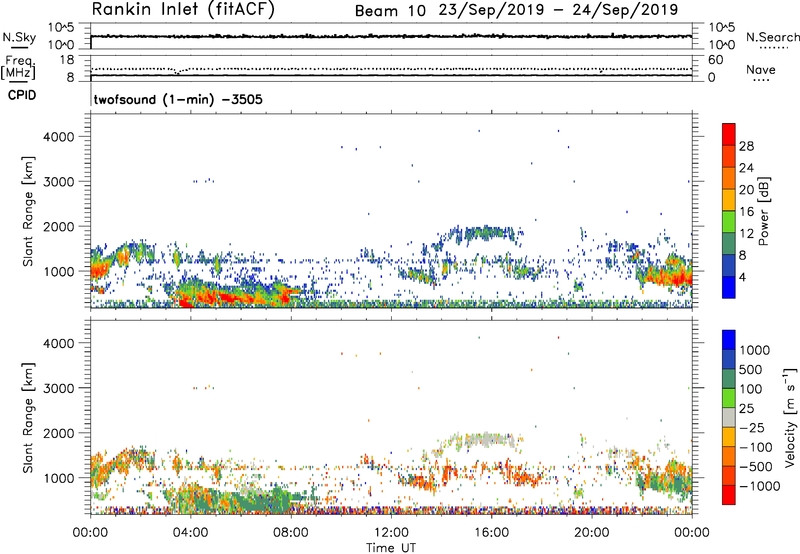Click the 'CPID' label
This screenshot has height=554, width=800.
tap(22, 95)
